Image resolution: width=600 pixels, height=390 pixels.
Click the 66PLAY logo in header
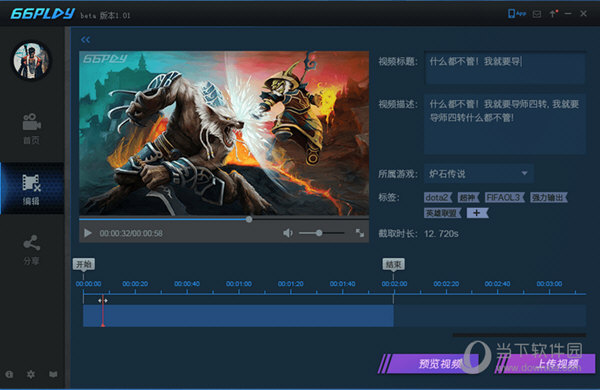click(x=42, y=14)
